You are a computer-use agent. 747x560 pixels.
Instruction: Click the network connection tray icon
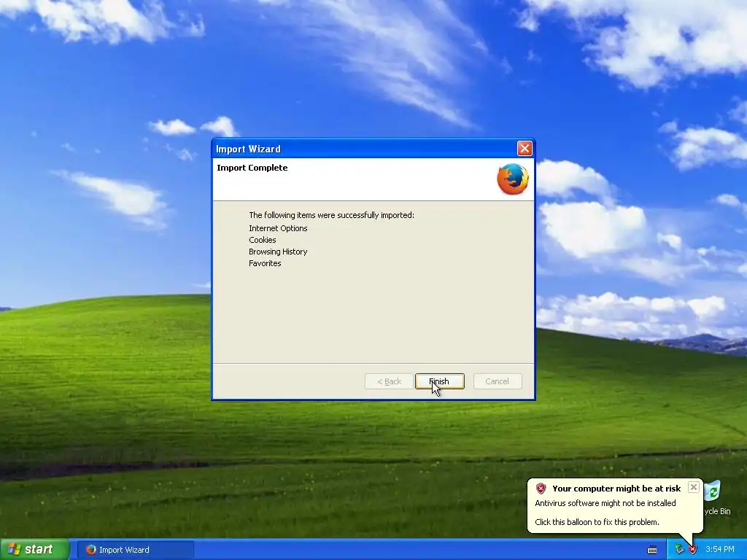679,550
